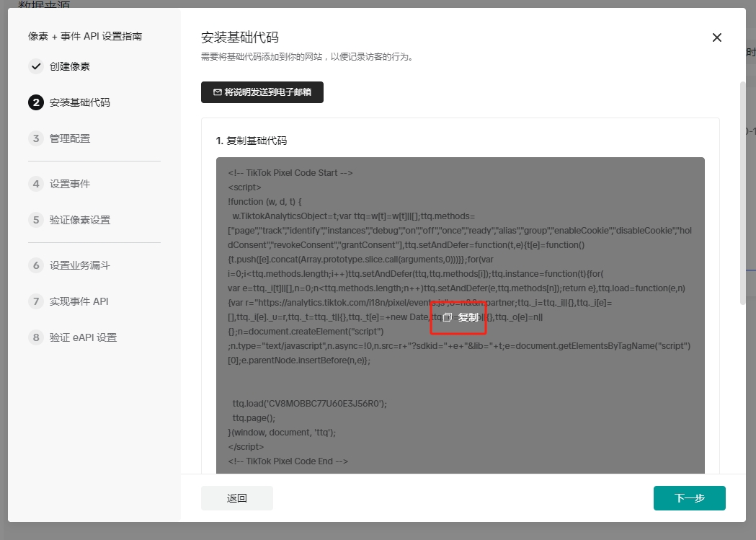Click the '!function (w, d, t) {' line
This screenshot has height=540, width=756.
pos(264,202)
